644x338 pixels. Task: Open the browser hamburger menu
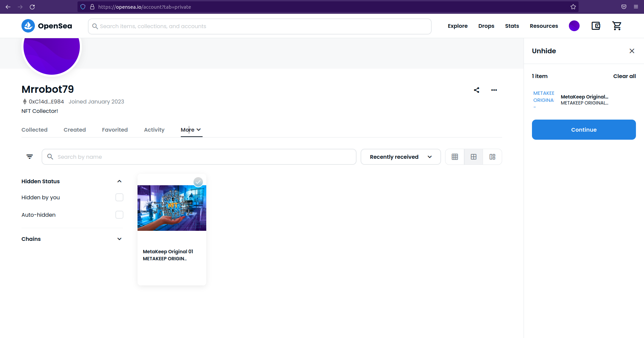(x=636, y=7)
